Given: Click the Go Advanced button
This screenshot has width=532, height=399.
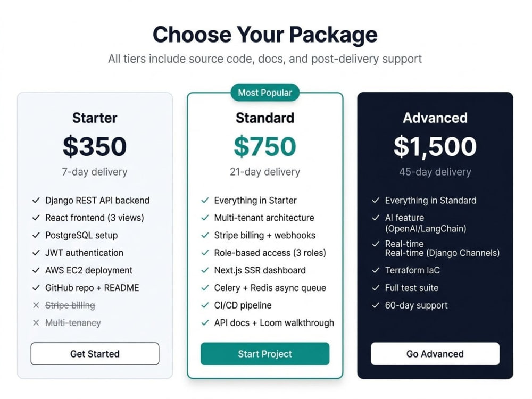Looking at the screenshot, I should [435, 354].
